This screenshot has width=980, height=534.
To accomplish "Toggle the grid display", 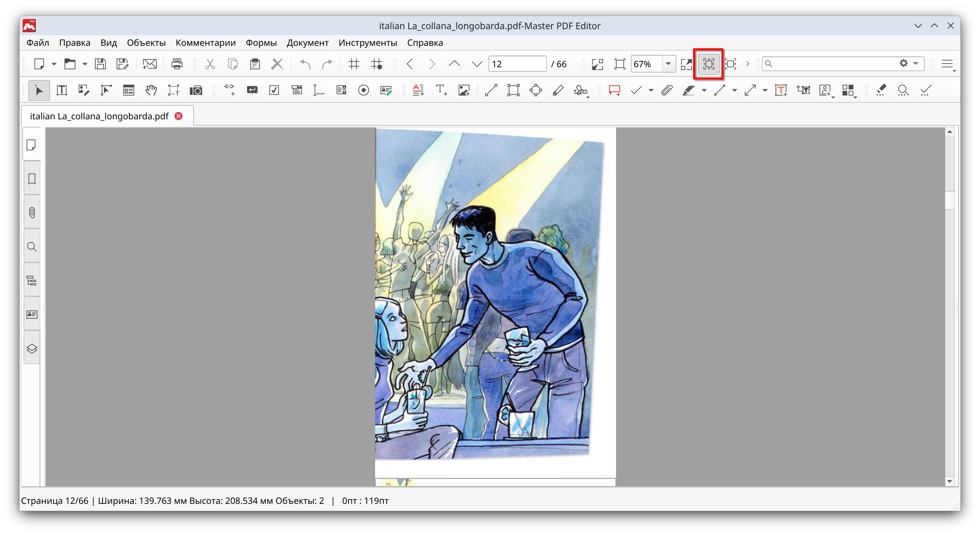I will coord(354,64).
